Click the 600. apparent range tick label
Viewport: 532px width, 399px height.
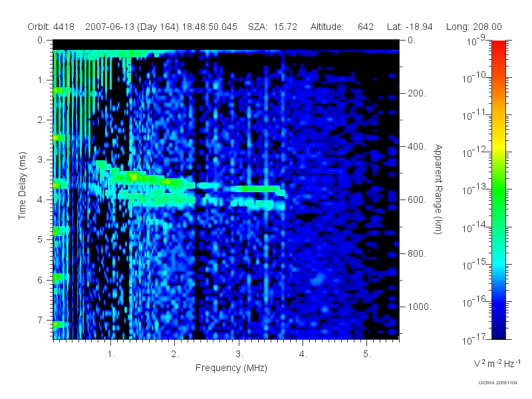coord(417,200)
